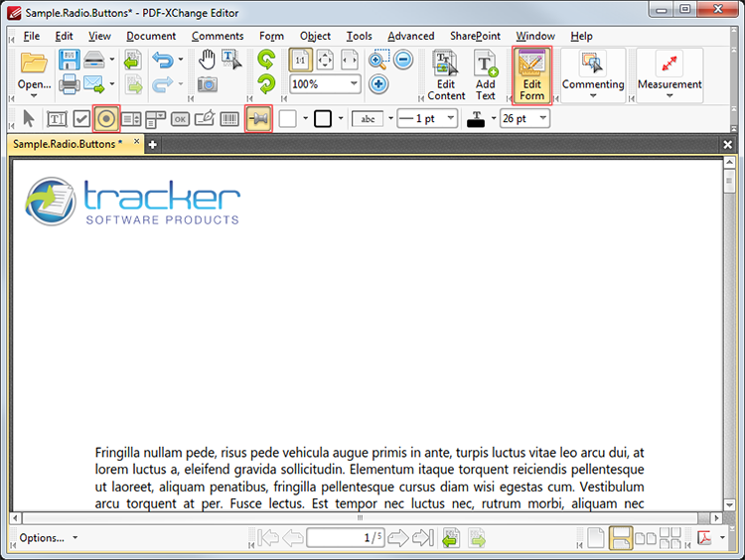Screen dimensions: 745x560
Task: Select the Radio Button form tool
Action: point(106,119)
